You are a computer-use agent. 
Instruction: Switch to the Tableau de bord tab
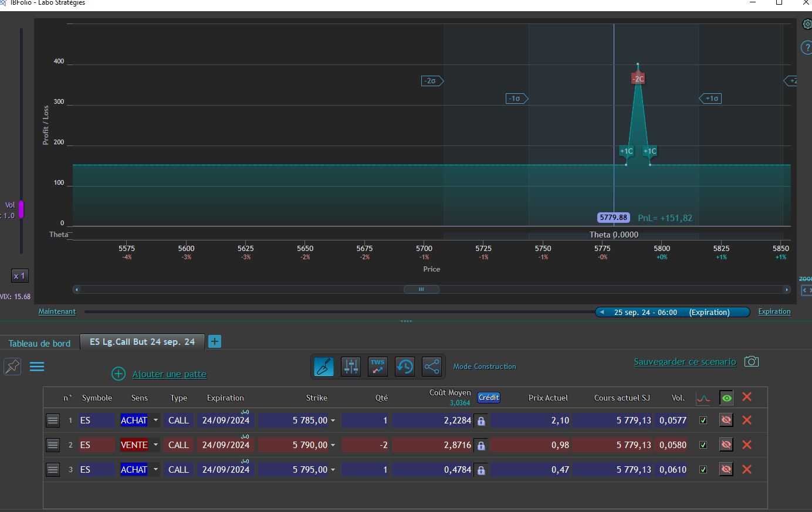[39, 343]
